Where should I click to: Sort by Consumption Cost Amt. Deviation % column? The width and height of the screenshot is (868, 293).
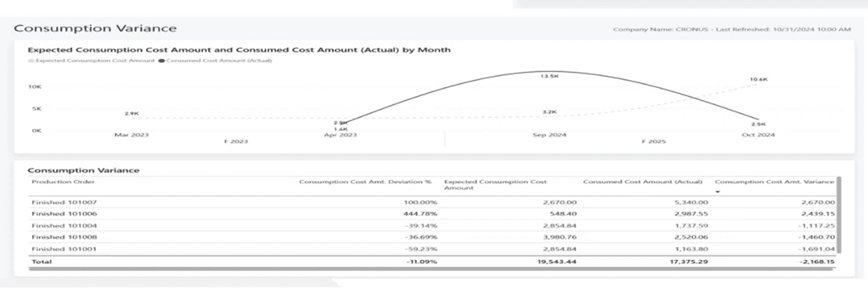pos(365,182)
